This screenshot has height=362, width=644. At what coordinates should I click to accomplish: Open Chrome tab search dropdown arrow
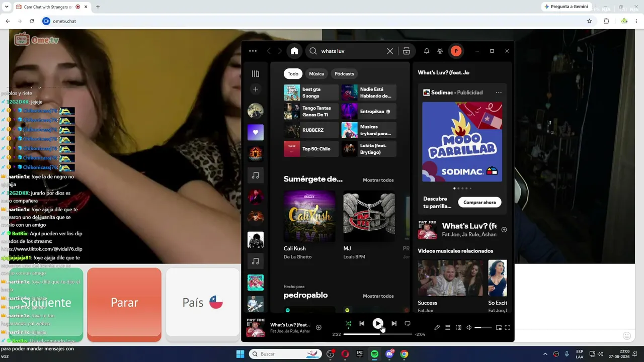coord(7,7)
